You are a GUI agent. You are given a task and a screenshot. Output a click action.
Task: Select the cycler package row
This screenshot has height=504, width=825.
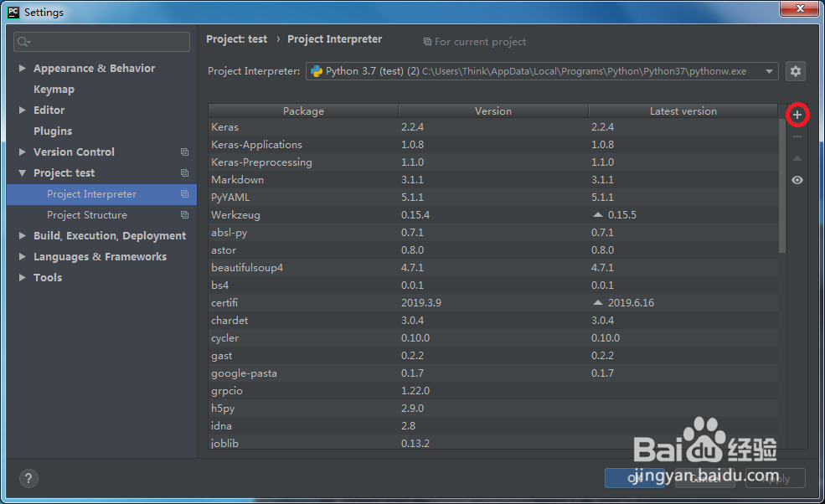point(493,337)
